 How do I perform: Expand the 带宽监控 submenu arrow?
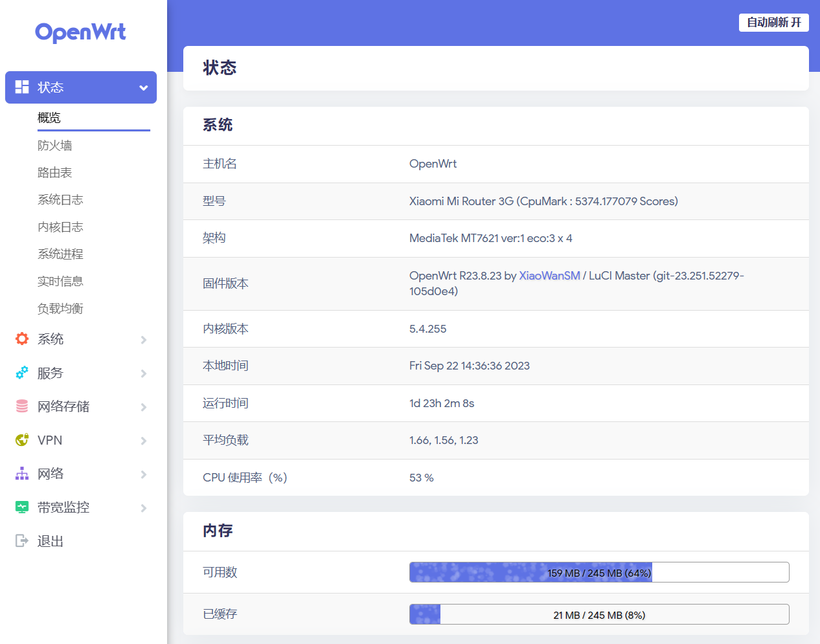click(x=144, y=508)
